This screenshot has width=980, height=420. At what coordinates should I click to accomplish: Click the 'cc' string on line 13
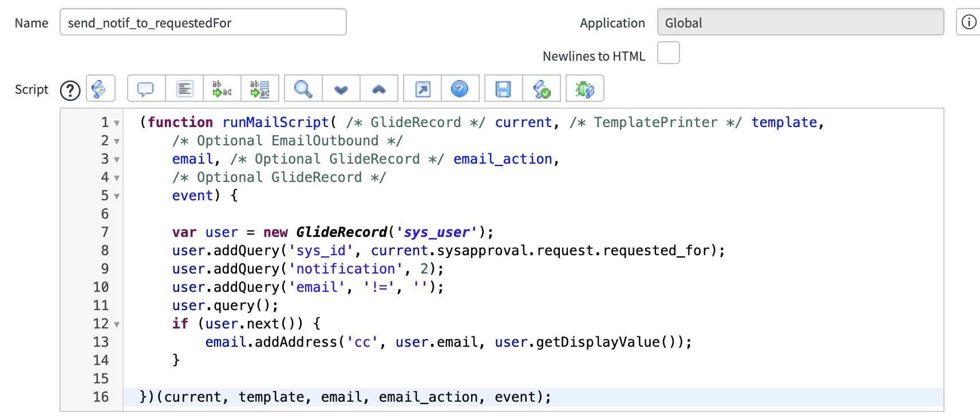pos(362,342)
